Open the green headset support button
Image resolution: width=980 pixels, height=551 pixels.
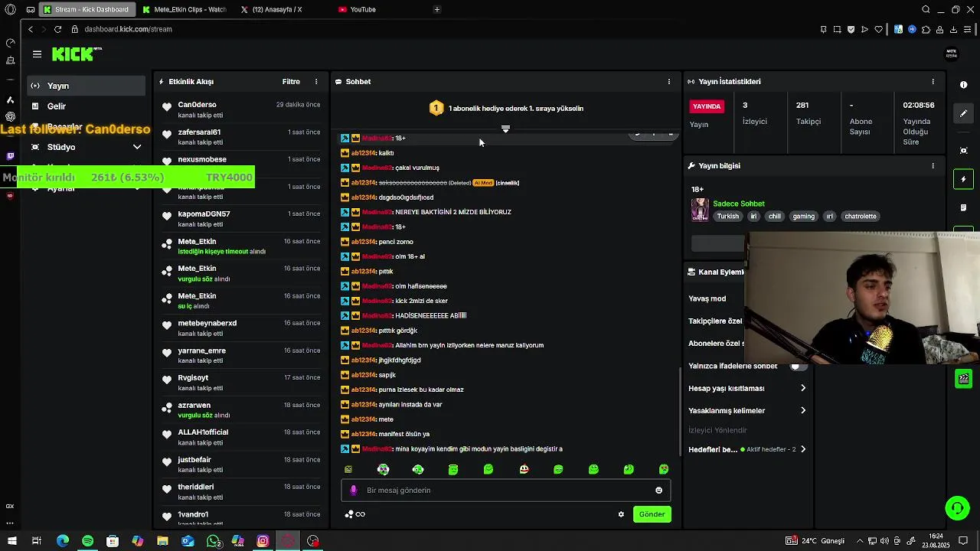[x=956, y=508]
